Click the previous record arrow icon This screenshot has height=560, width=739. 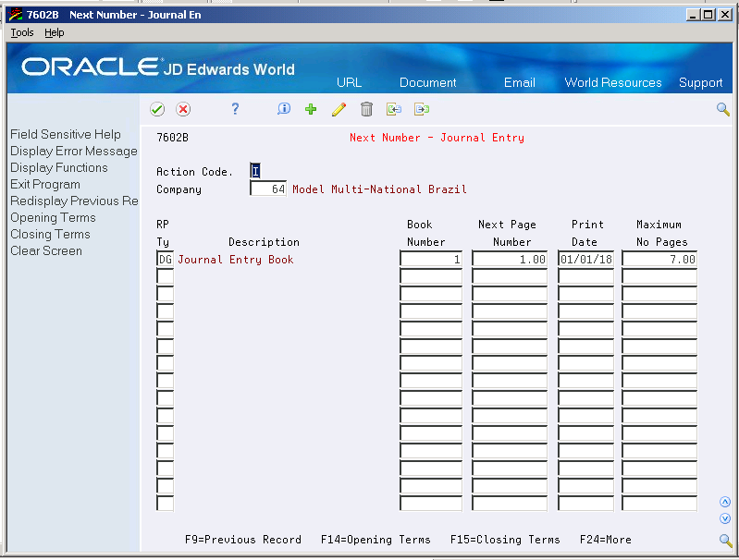tap(394, 109)
